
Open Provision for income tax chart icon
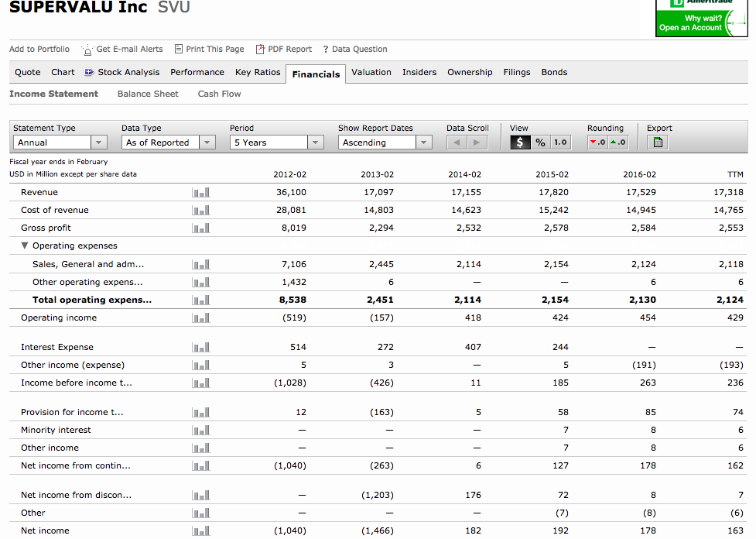click(x=200, y=413)
